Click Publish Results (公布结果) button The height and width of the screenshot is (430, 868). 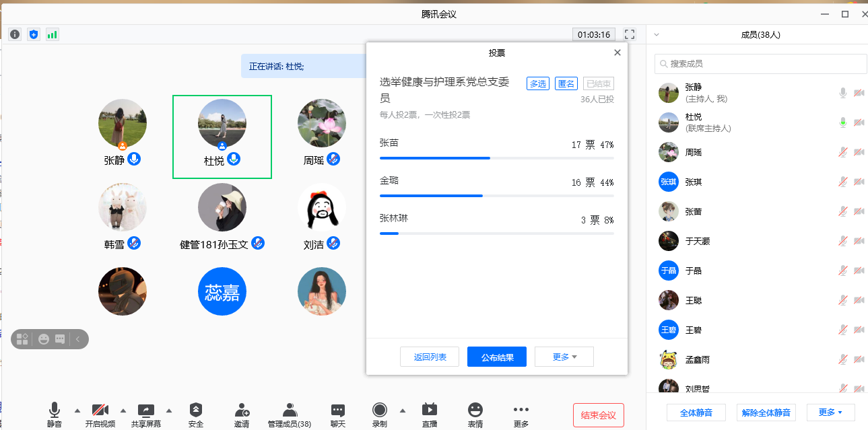coord(496,357)
